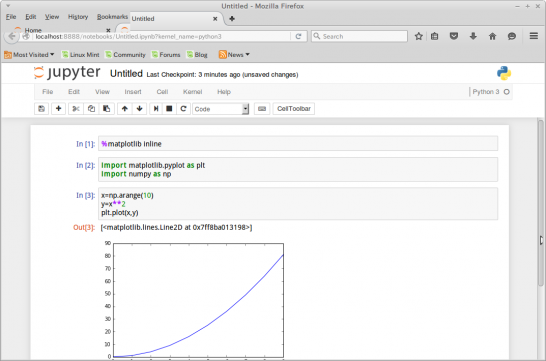Open Firefox downloads arrow icon
Screen dimensions: 546x361
click(473, 36)
